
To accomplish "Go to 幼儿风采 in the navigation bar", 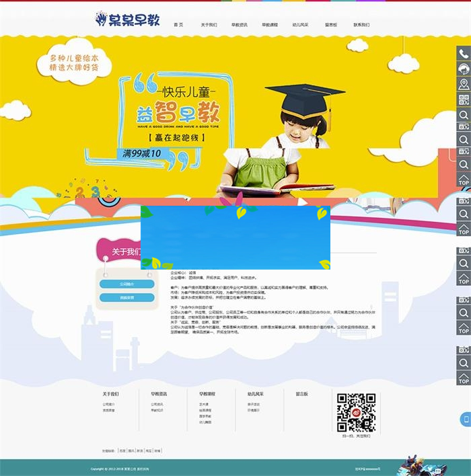I will [300, 24].
